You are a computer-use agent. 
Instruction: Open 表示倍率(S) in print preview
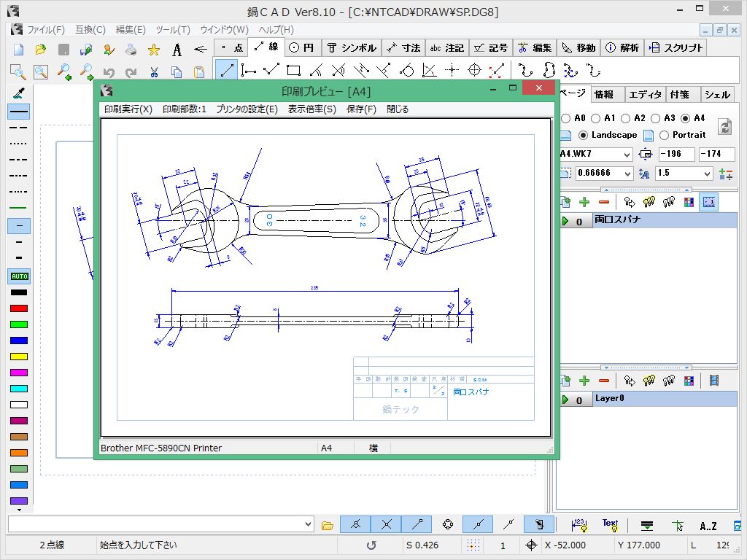312,109
